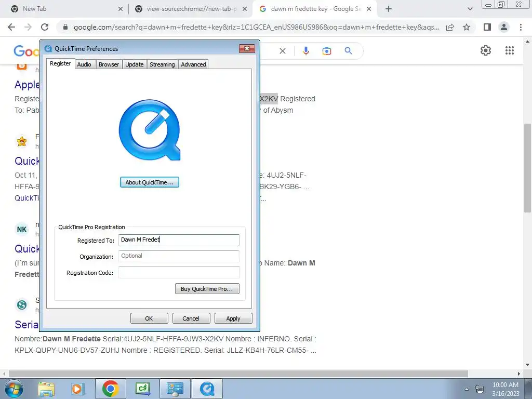Open Google Lens image search
This screenshot has width=532, height=399.
[327, 51]
